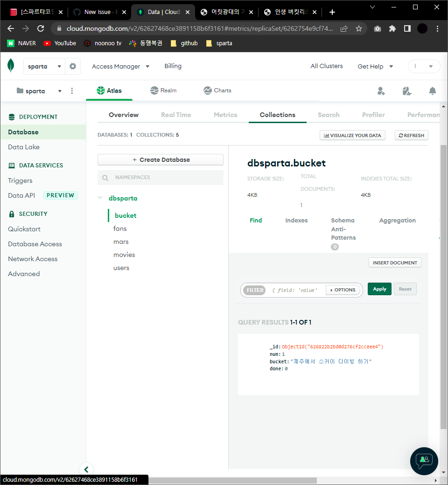Open the support chat bubble
448x485 pixels.
tap(424, 461)
